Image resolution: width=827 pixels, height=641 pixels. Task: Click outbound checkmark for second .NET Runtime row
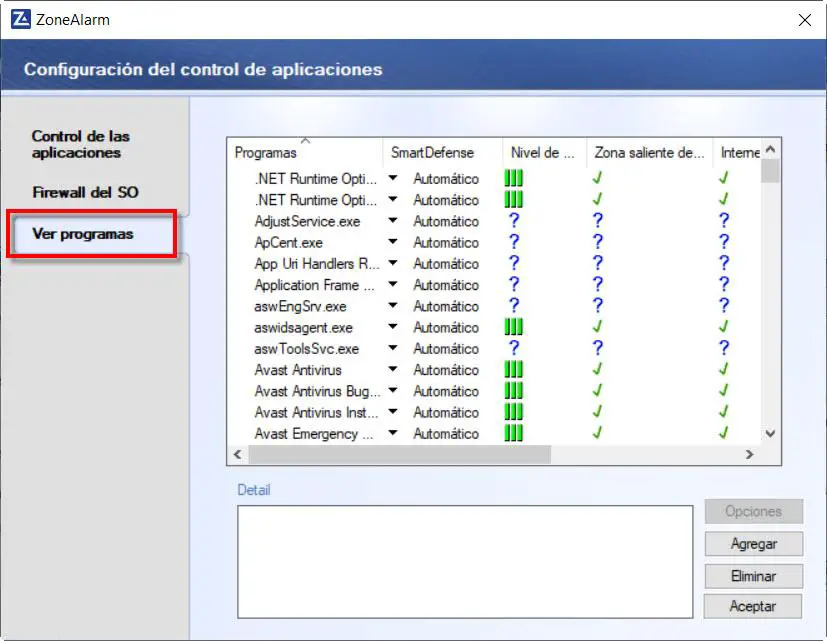[597, 199]
